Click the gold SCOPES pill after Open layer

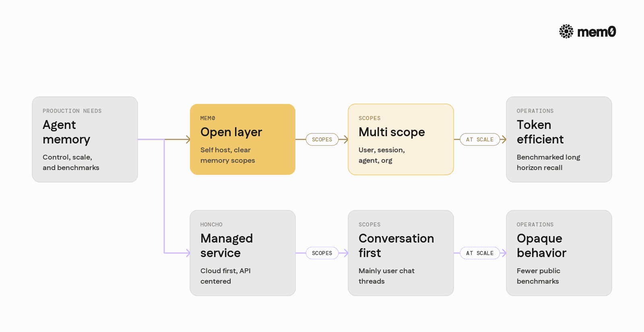[322, 139]
